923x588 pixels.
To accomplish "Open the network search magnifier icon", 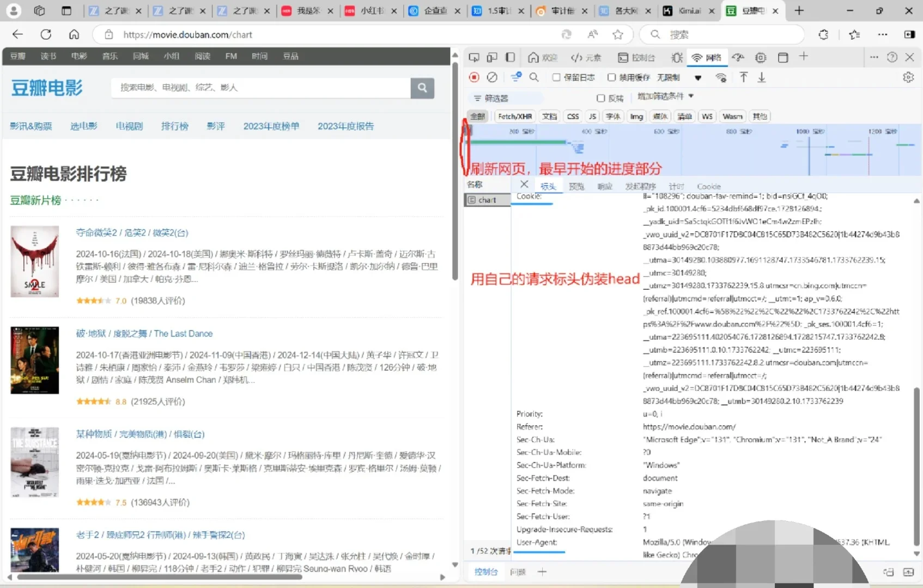I will pyautogui.click(x=534, y=77).
